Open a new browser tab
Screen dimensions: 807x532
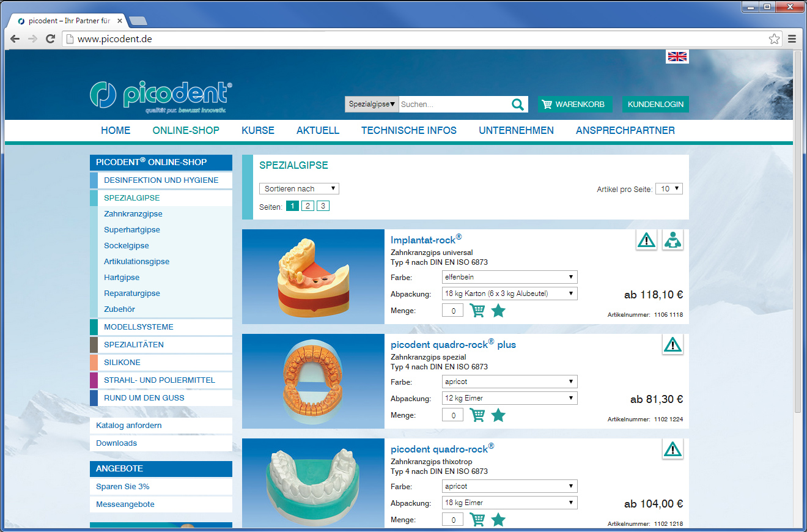(138, 21)
